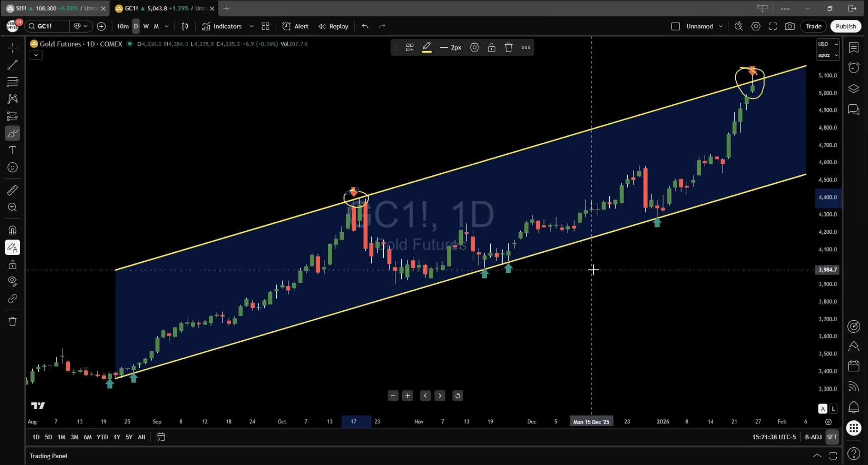This screenshot has width=868, height=465.
Task: Pick the ruler measure tool
Action: pos(12,190)
